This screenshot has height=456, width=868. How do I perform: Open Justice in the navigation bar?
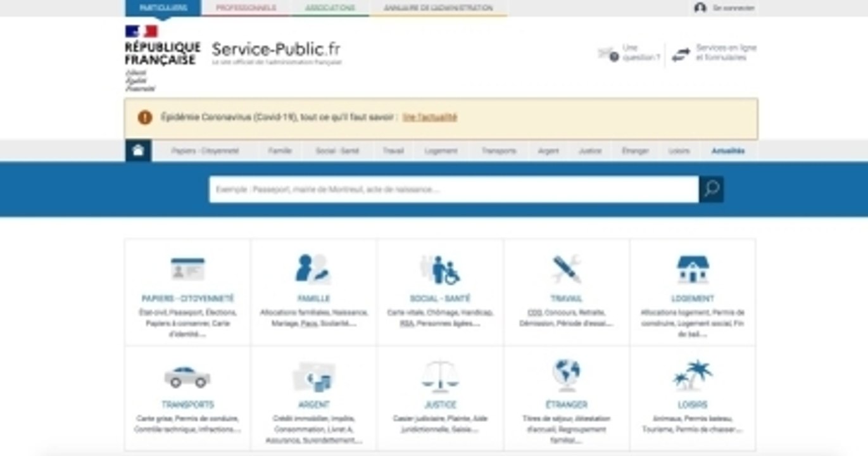[x=590, y=151]
